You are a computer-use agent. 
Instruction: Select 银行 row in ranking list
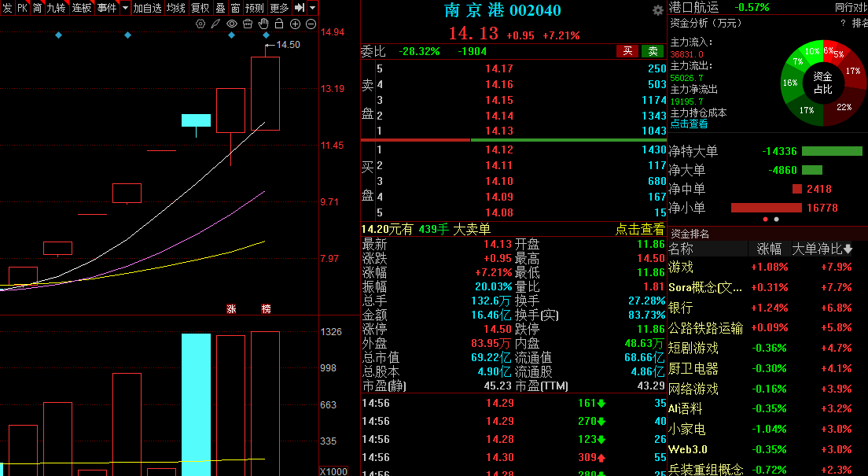(768, 308)
